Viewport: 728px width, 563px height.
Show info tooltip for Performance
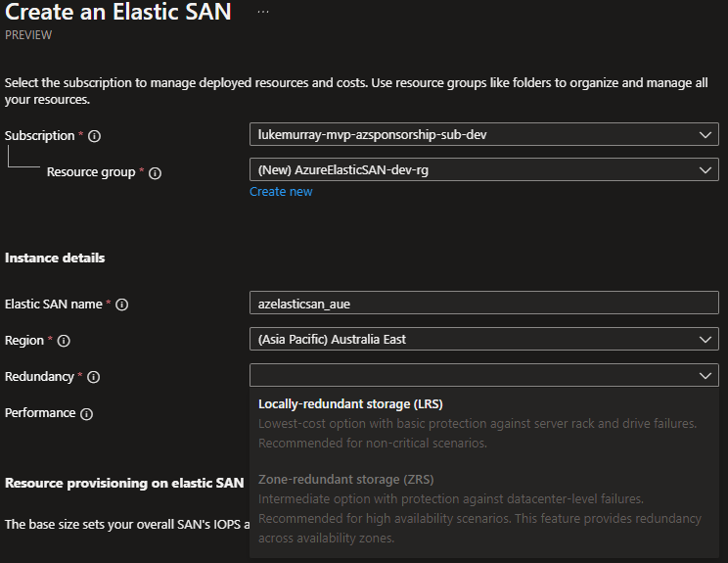point(86,414)
